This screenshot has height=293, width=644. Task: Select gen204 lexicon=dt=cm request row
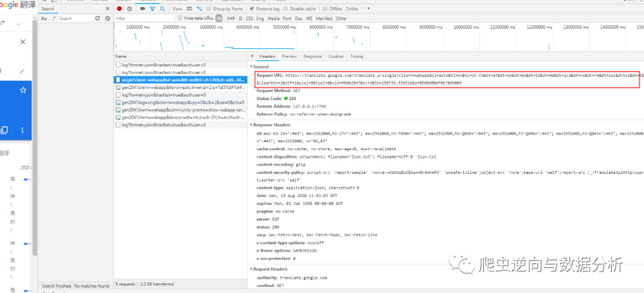point(180,117)
